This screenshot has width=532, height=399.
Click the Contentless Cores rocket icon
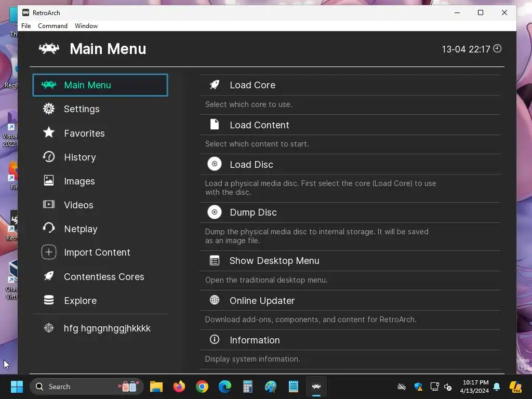pos(49,276)
